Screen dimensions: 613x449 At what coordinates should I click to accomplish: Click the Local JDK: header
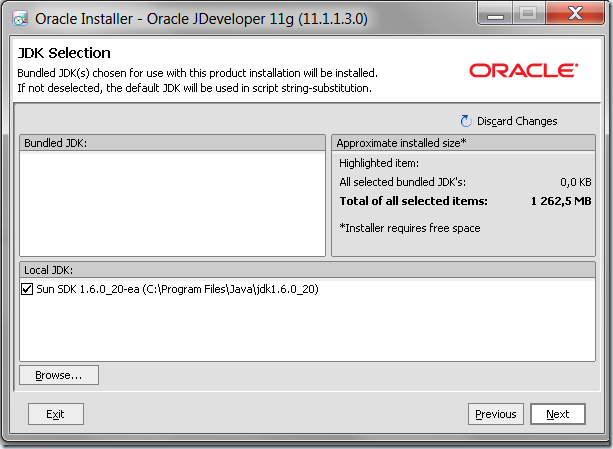[x=307, y=270]
